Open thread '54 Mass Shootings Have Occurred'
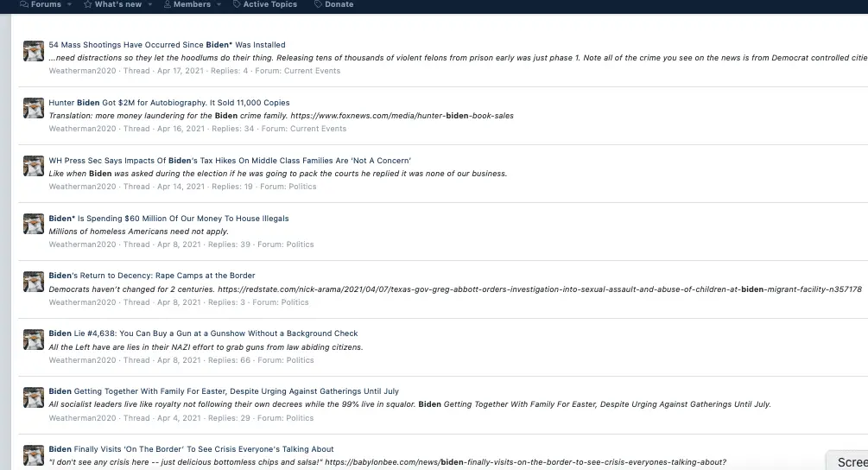The height and width of the screenshot is (470, 868). pos(167,45)
